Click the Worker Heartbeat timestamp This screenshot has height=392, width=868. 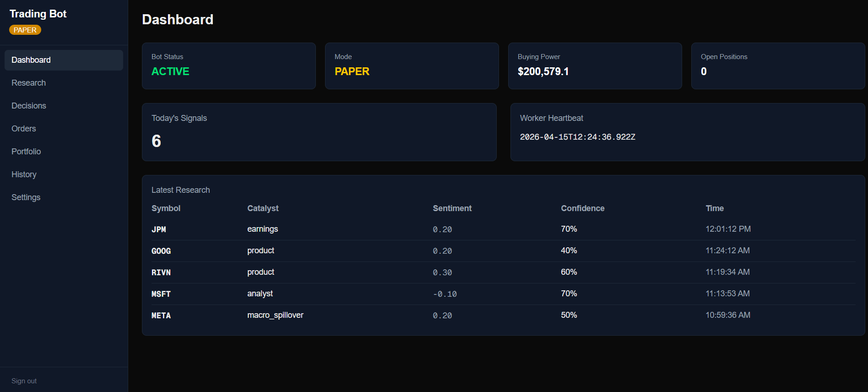pyautogui.click(x=577, y=137)
